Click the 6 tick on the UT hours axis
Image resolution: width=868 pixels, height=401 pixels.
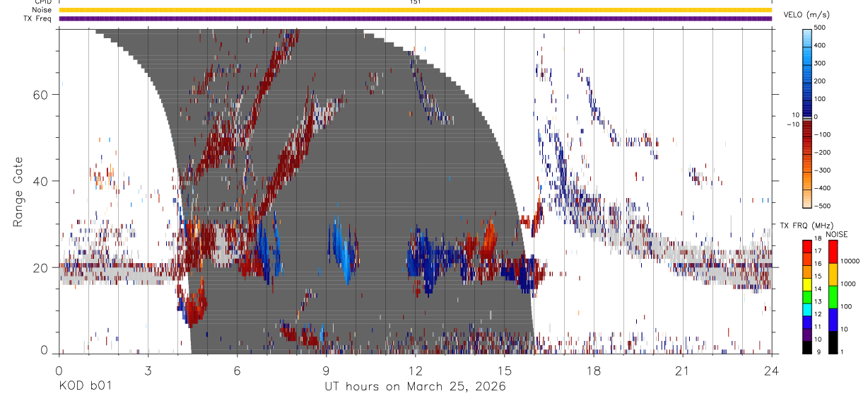[237, 371]
